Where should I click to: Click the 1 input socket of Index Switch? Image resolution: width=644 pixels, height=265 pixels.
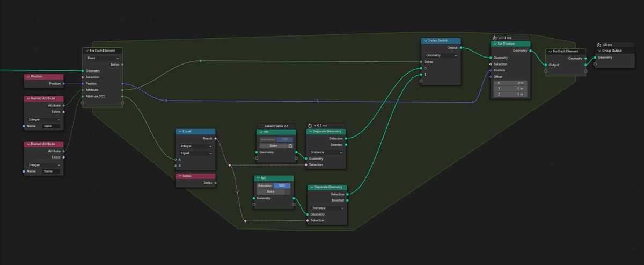point(421,75)
